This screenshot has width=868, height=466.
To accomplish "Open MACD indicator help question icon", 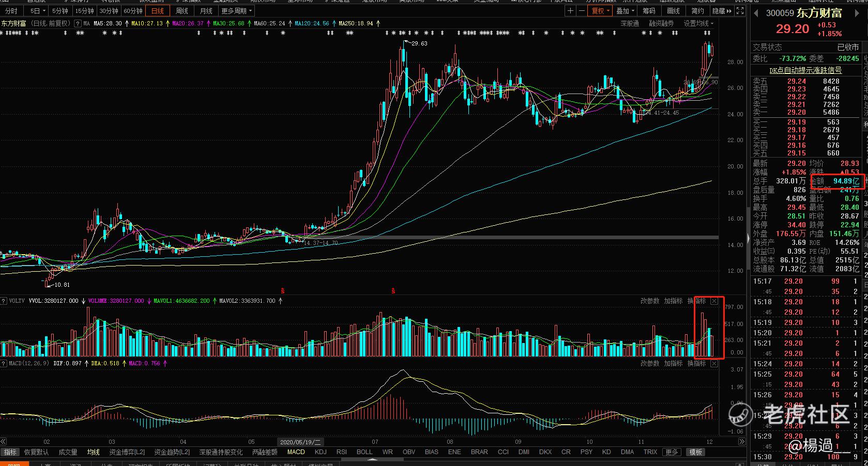I will click(4, 364).
